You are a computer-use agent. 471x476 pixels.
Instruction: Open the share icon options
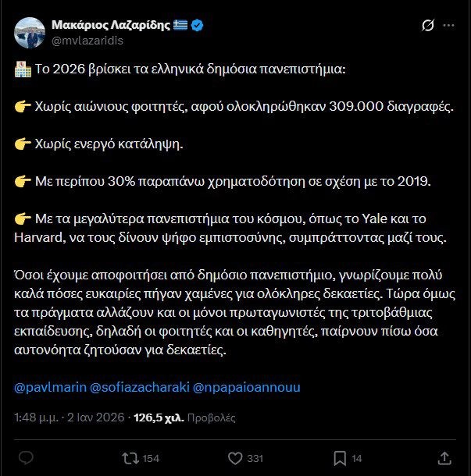[x=444, y=457]
